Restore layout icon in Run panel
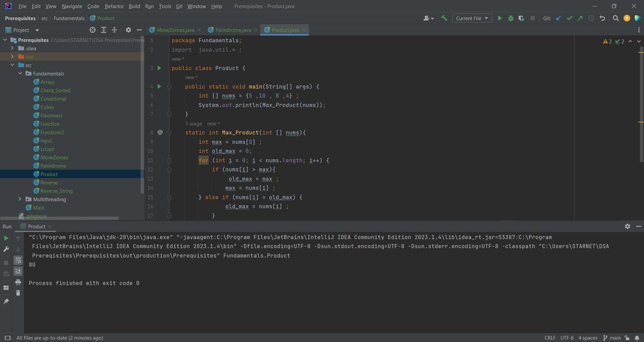Image resolution: width=644 pixels, height=342 pixels. click(x=6, y=287)
